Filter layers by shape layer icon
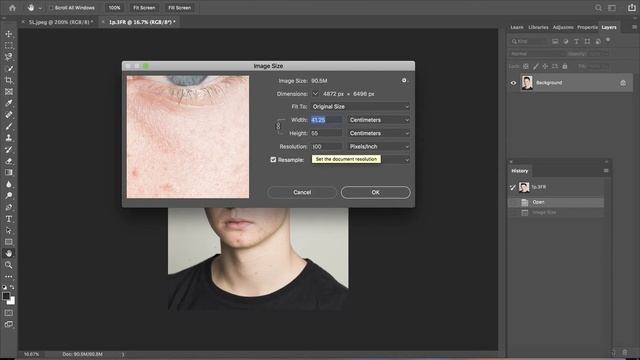The width and height of the screenshot is (640, 360). 587,41
